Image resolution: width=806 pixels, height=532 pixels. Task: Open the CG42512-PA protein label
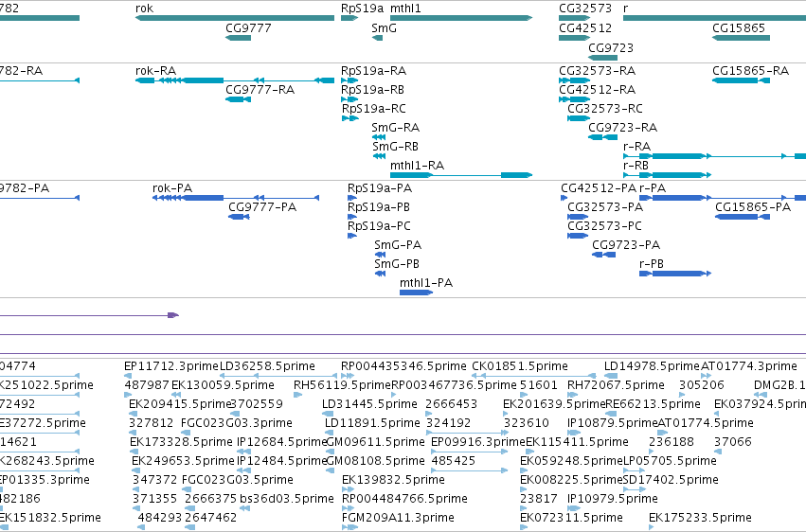click(x=599, y=188)
